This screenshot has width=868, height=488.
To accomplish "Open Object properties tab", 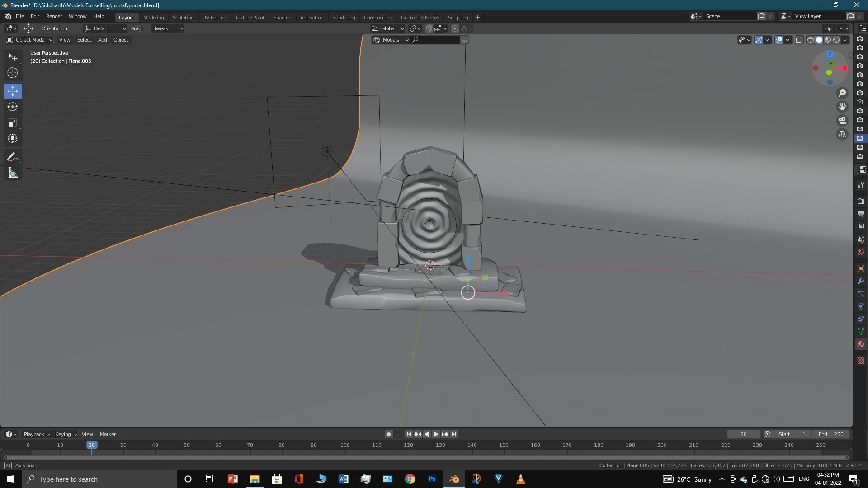I will [x=861, y=268].
